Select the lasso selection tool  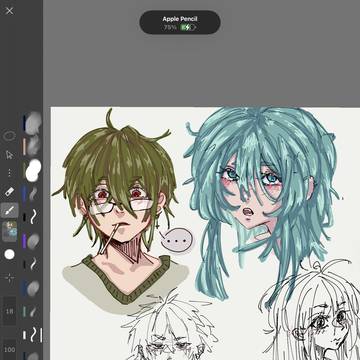[x=9, y=136]
